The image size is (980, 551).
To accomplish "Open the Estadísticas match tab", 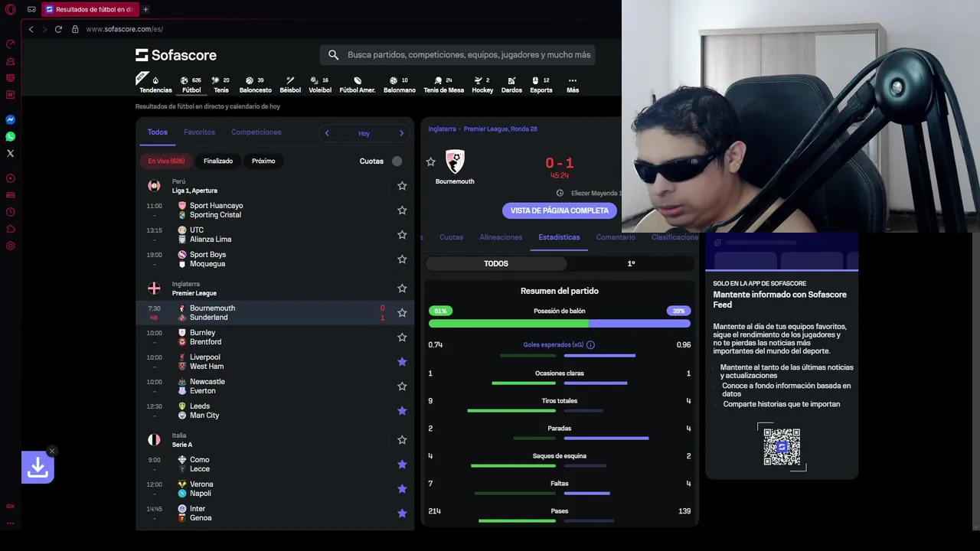I will 559,237.
